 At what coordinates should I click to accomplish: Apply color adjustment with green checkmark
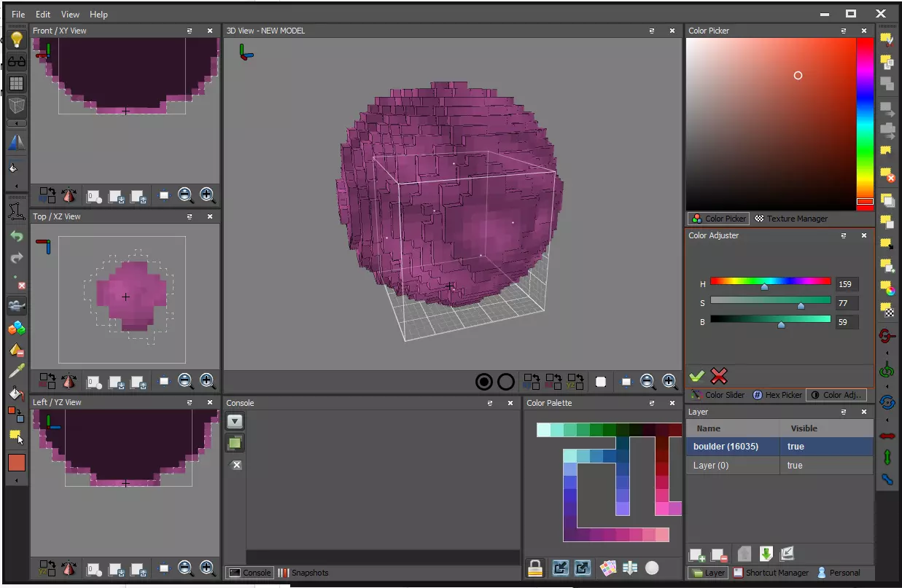(x=697, y=376)
